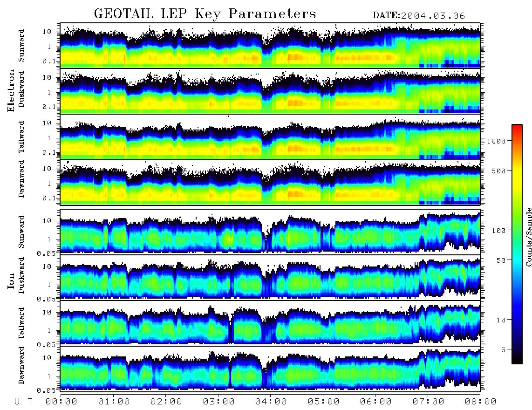Select the "DATE:2004.03.06" text
Viewport: 532px width, 410px height.
pyautogui.click(x=419, y=16)
